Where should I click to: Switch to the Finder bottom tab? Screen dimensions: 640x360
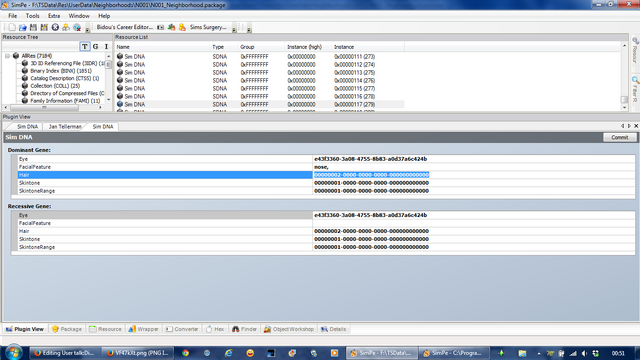click(x=244, y=329)
